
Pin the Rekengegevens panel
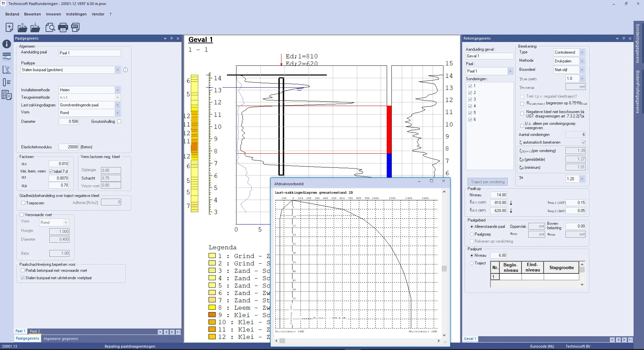pos(624,38)
